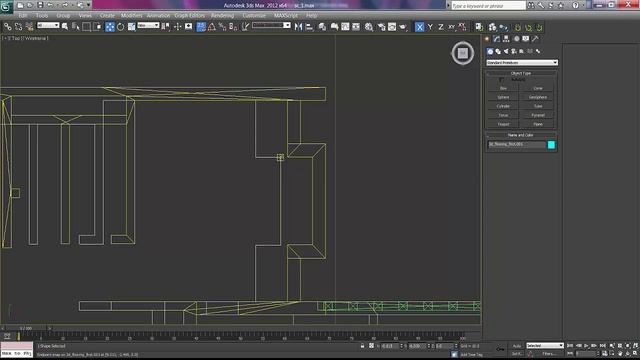Viewport: 640px width, 360px height.
Task: Choose the Rectangular Selection Region tool
Action: (87, 27)
